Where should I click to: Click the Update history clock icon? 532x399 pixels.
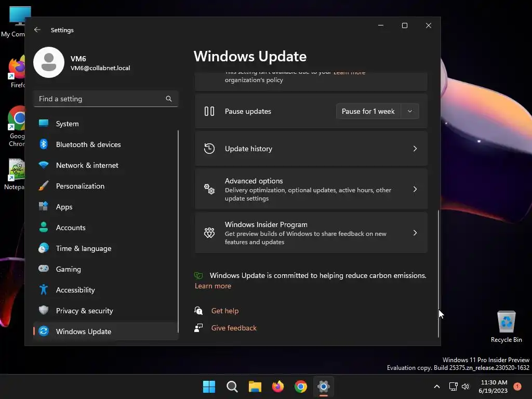coord(209,149)
